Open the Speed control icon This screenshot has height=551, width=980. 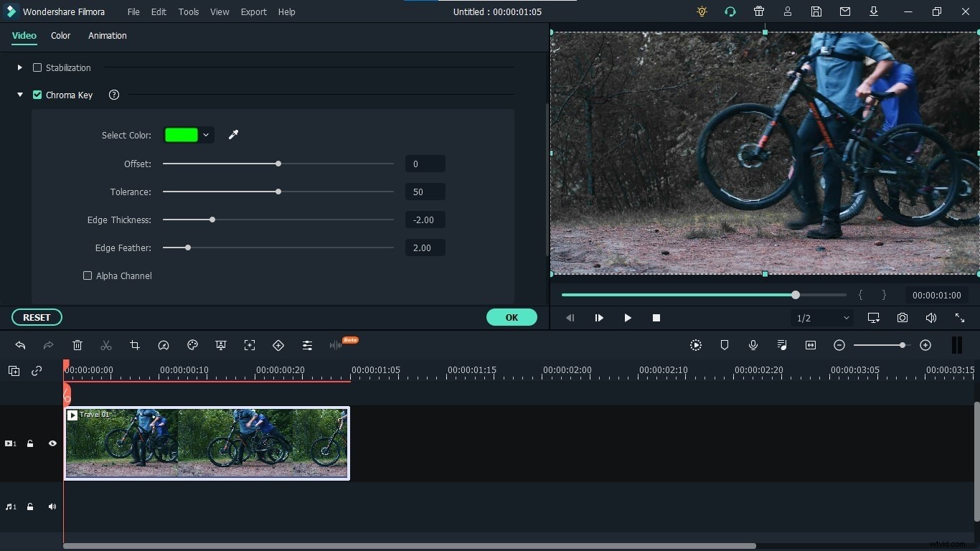164,345
